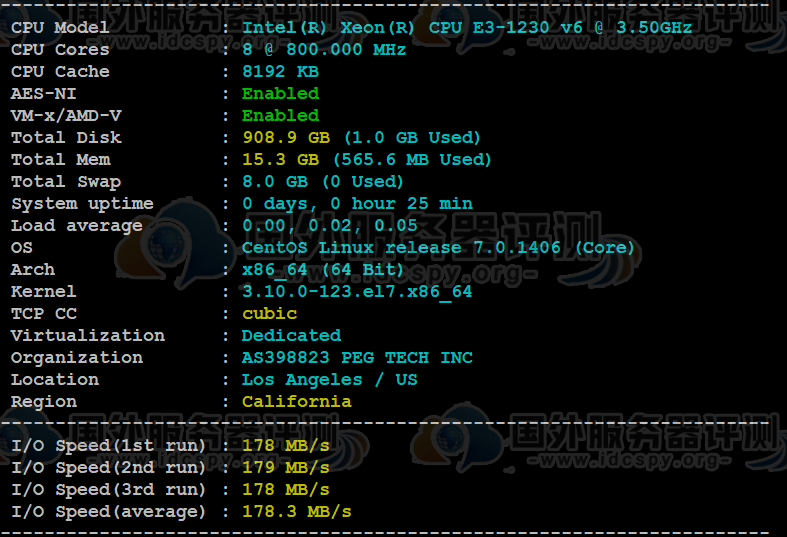Screen dimensions: 787x537
Task: Click the OS label
Action: coord(22,248)
